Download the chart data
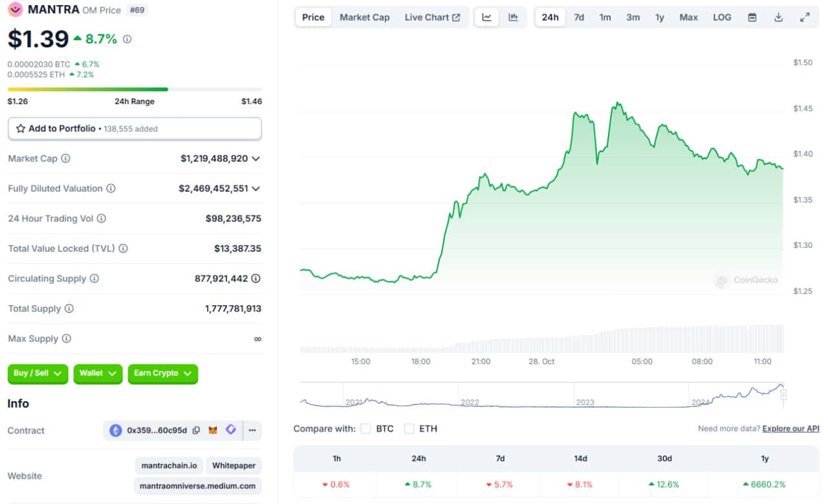Screen dimensions: 828x504 [x=779, y=17]
